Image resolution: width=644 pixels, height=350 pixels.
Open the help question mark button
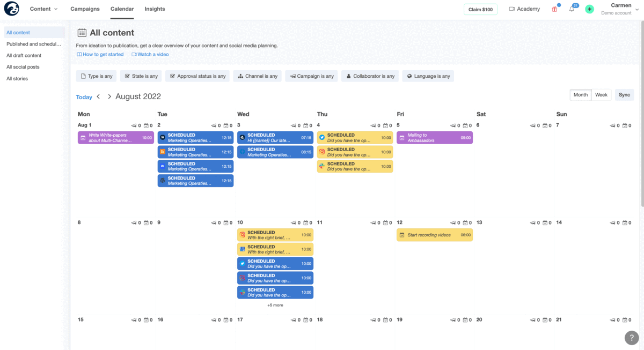[632, 337]
